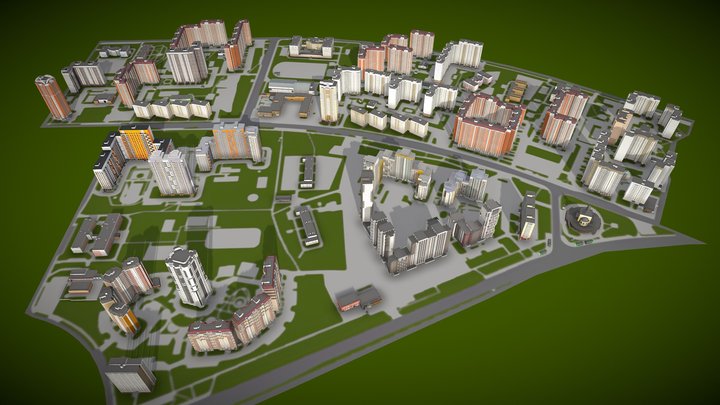720x405 pixels.
Task: Select the round orange tower at far left
Action: point(53,97)
